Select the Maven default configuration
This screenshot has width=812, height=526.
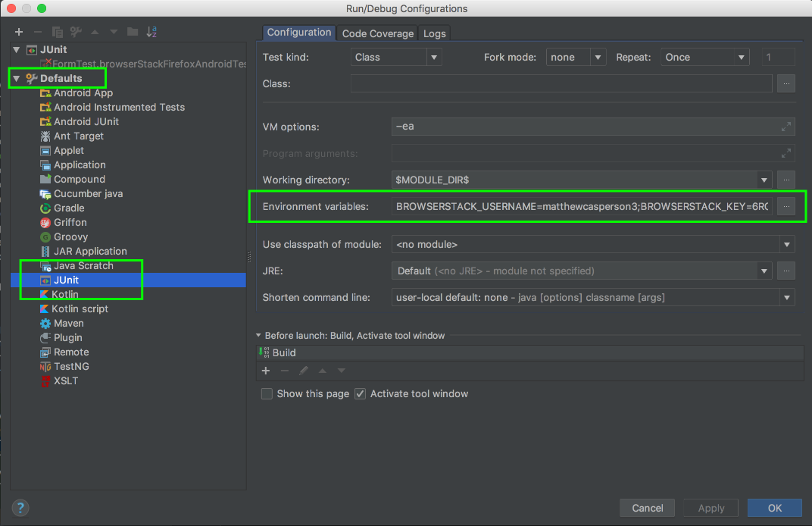tap(68, 323)
